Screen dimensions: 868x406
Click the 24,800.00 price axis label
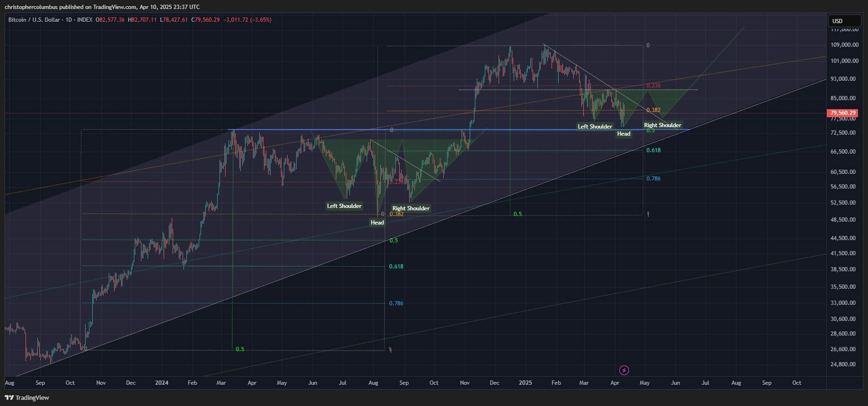pyautogui.click(x=843, y=364)
